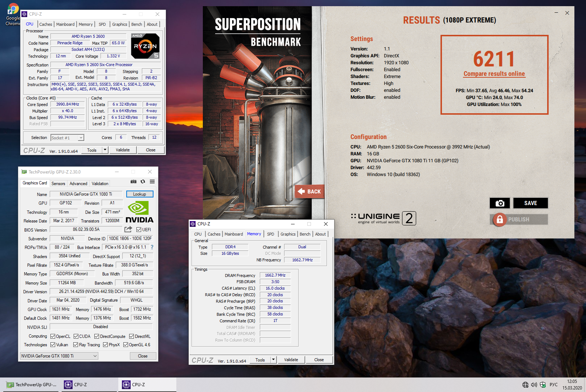Image resolution: width=586 pixels, height=392 pixels.
Task: Click the Lookup button in GPU-Z
Action: 140,194
